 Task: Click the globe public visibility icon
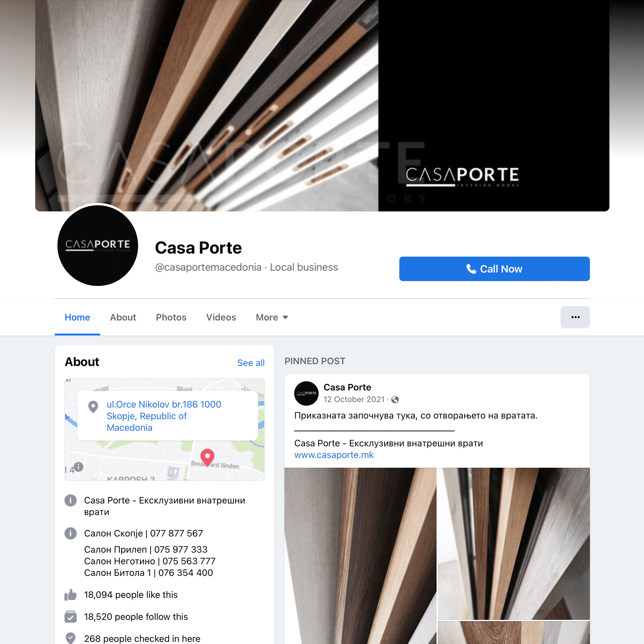pos(395,400)
